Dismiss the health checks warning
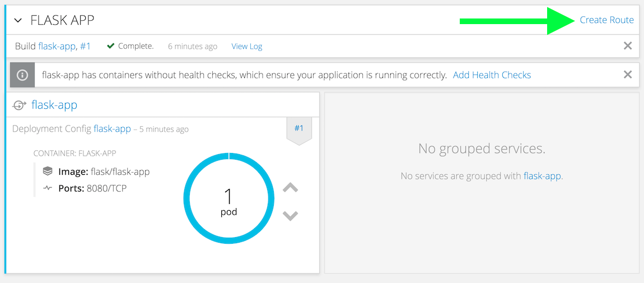644x283 pixels. [x=628, y=75]
